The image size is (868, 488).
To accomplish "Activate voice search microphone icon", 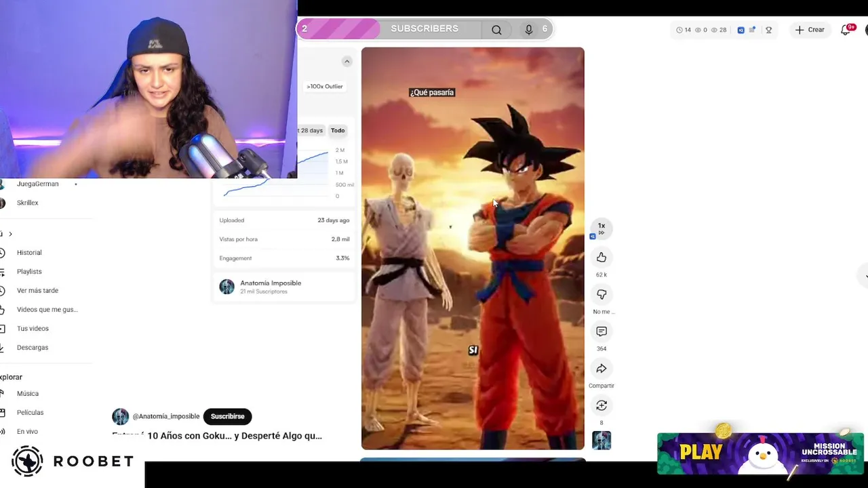I will coord(529,29).
